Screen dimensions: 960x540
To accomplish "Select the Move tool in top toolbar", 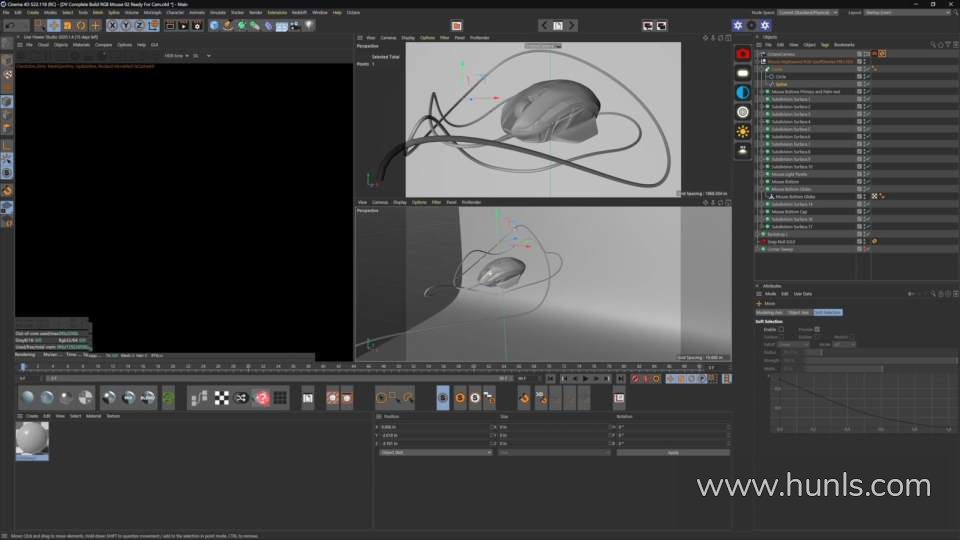I will pyautogui.click(x=53, y=25).
